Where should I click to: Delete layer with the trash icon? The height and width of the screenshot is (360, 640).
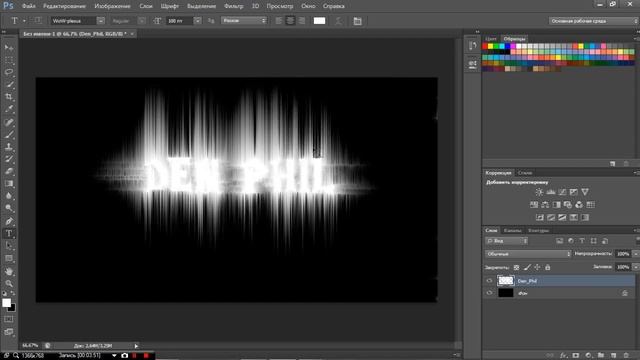tap(626, 356)
